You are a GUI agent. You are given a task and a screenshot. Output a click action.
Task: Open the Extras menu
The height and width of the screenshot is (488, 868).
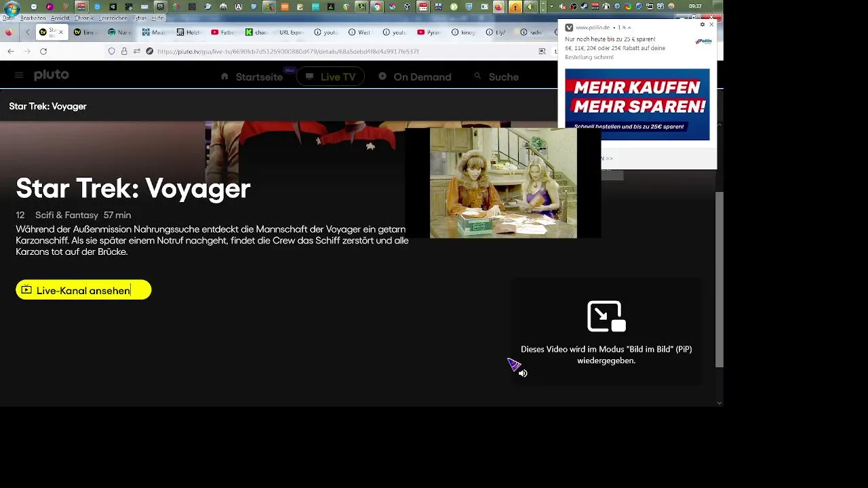(x=140, y=18)
